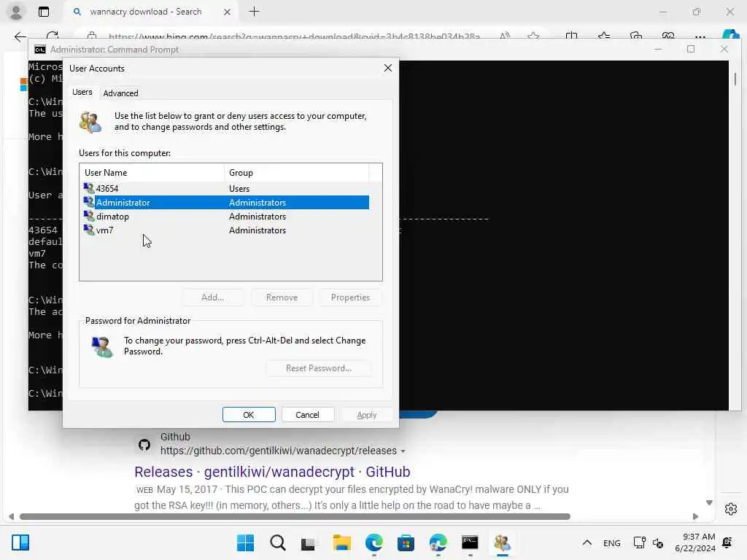The image size is (747, 560).
Task: Open taskbar Search icon
Action: [277, 542]
